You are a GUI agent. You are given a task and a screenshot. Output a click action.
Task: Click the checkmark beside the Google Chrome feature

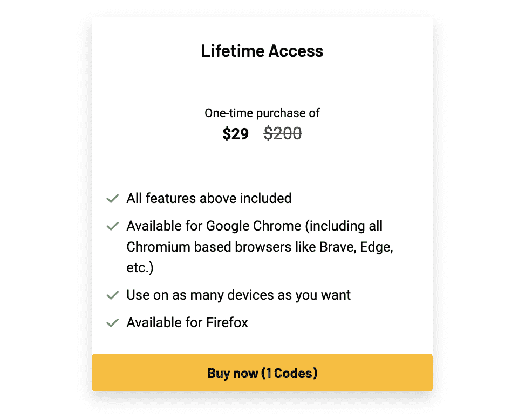click(112, 226)
